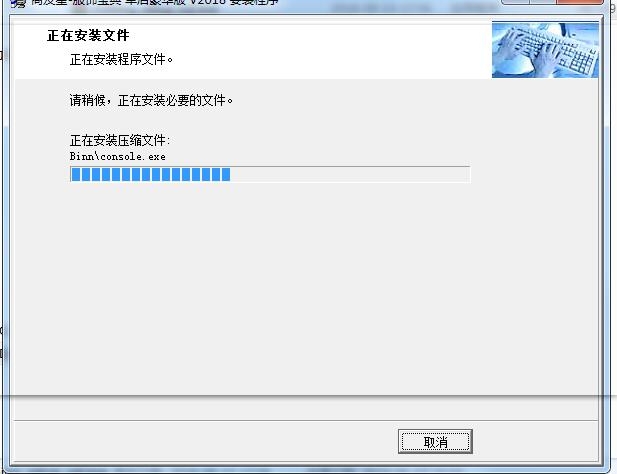The height and width of the screenshot is (474, 617).
Task: Click the footer area left of 取消
Action: point(205,441)
